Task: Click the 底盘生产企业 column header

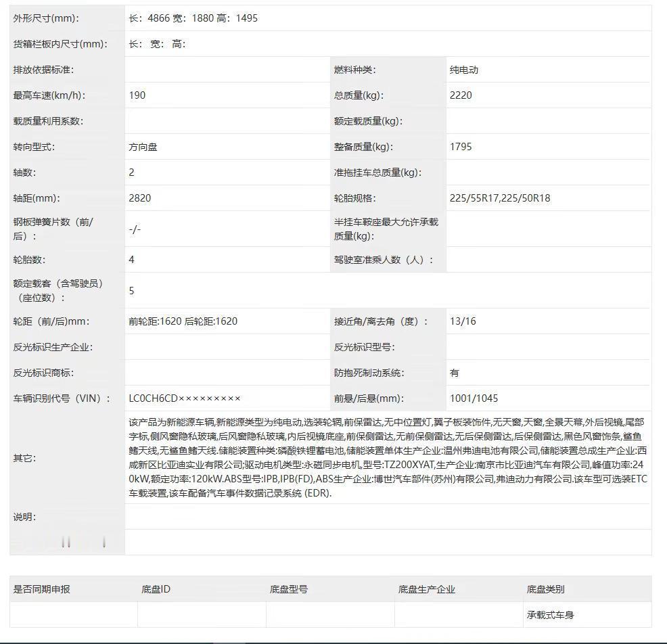Action: point(426,589)
